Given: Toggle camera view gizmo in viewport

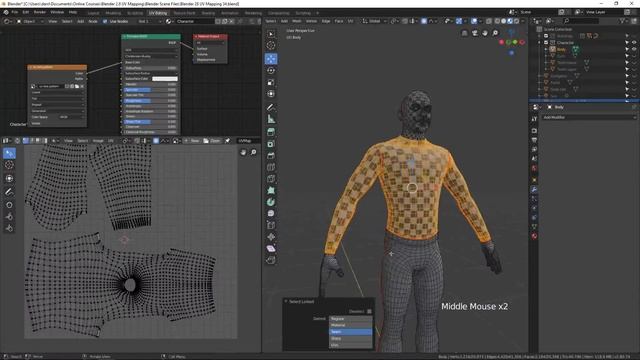Looking at the screenshot, I should coord(475,33).
